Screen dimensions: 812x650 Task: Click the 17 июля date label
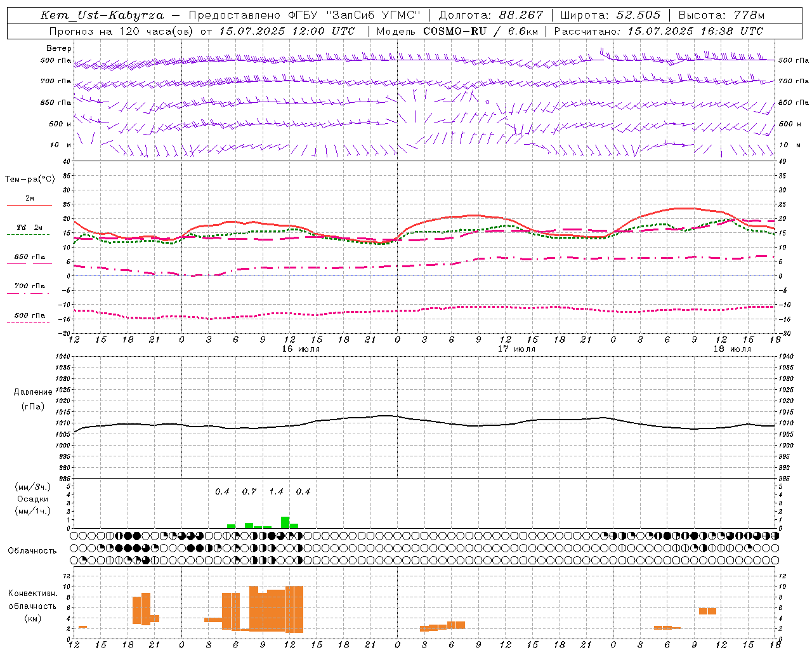coord(516,349)
